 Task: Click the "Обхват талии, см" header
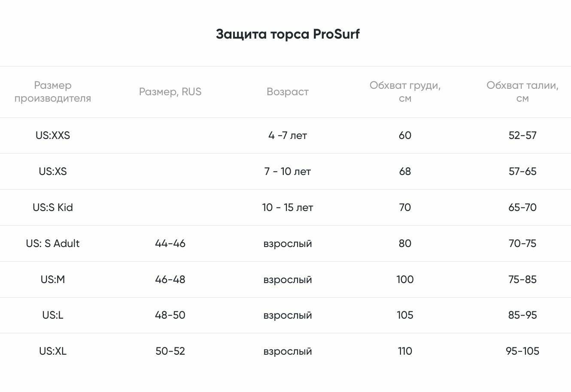coord(522,92)
